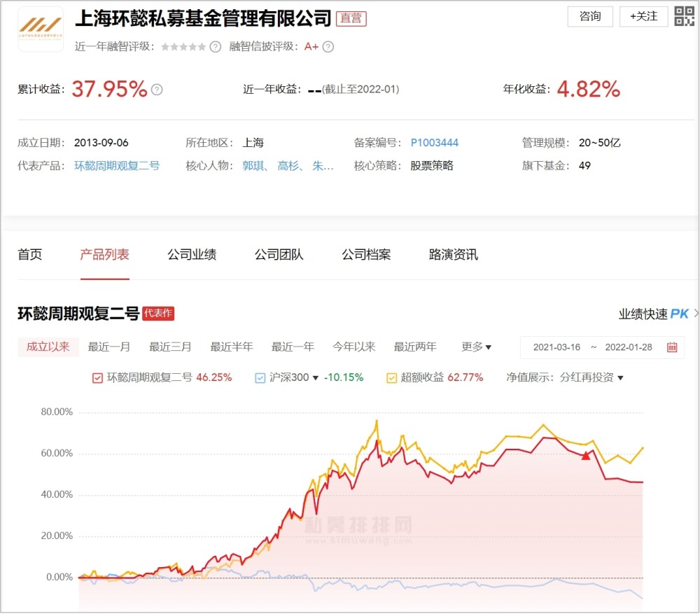
Task: Open the 路演资讯 tab
Action: click(454, 255)
